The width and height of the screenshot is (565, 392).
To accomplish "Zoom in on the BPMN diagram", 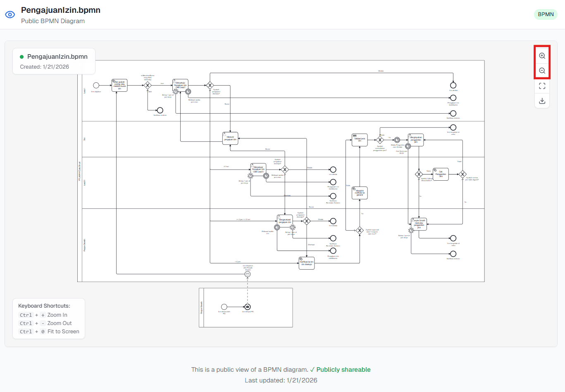I will [542, 55].
